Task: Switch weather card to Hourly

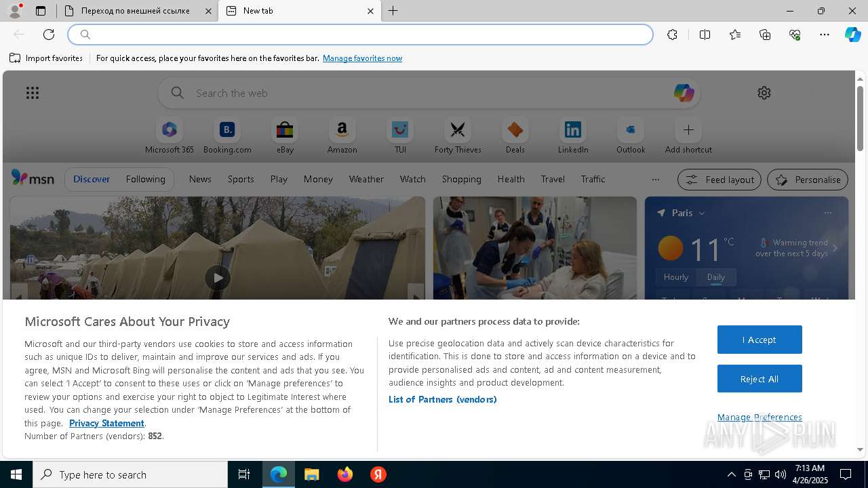Action: point(676,277)
